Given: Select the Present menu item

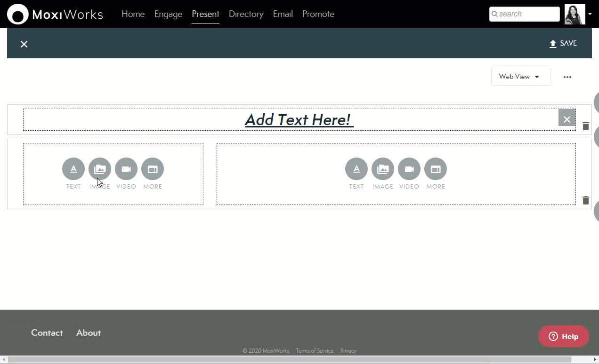Looking at the screenshot, I should coord(205,14).
